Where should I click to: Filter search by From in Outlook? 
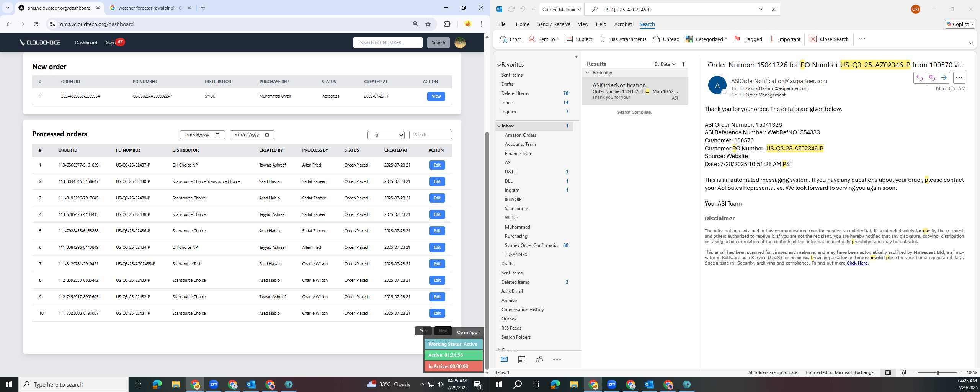(510, 39)
